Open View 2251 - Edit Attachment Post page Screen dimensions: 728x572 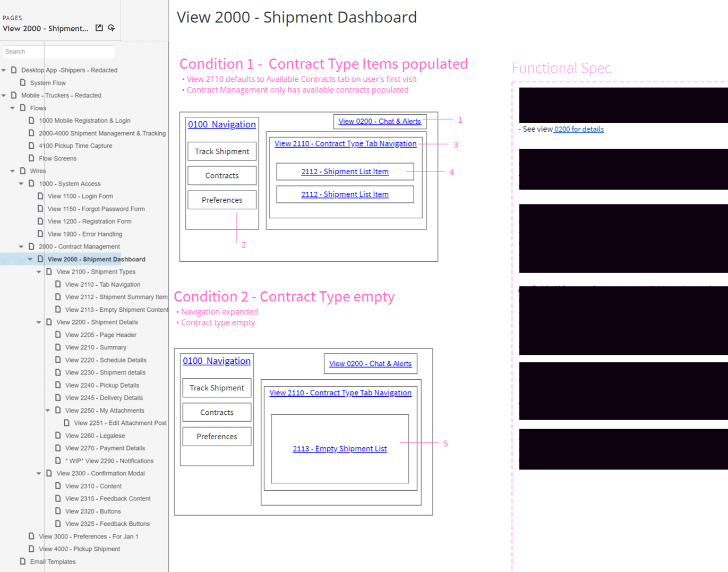[121, 423]
